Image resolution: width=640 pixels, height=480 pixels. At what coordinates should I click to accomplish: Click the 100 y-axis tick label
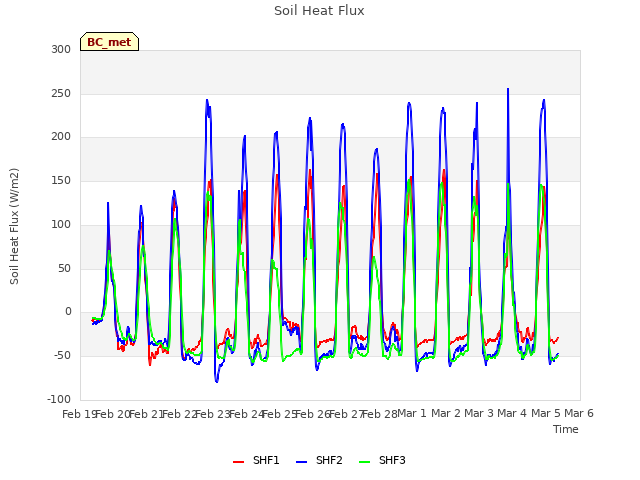pos(61,224)
